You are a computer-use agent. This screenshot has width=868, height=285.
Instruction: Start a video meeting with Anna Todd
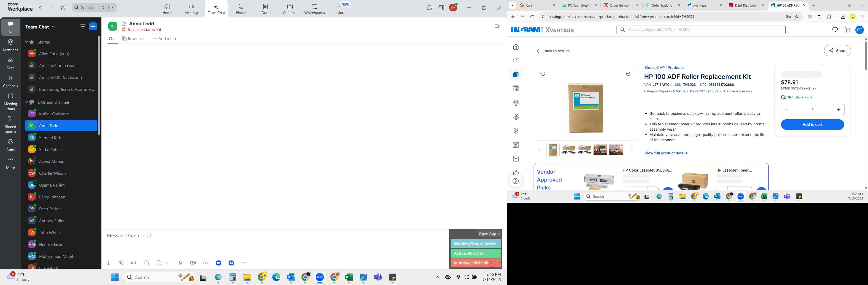[x=497, y=26]
